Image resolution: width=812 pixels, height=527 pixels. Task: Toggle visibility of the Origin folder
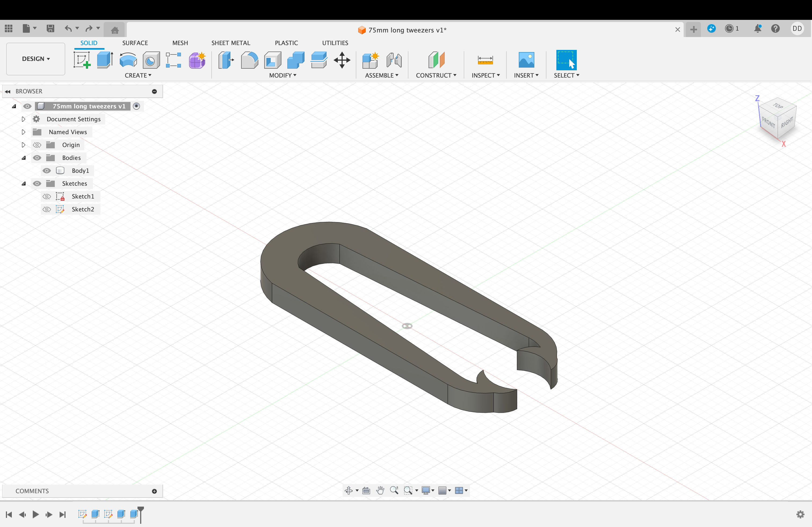coord(37,145)
